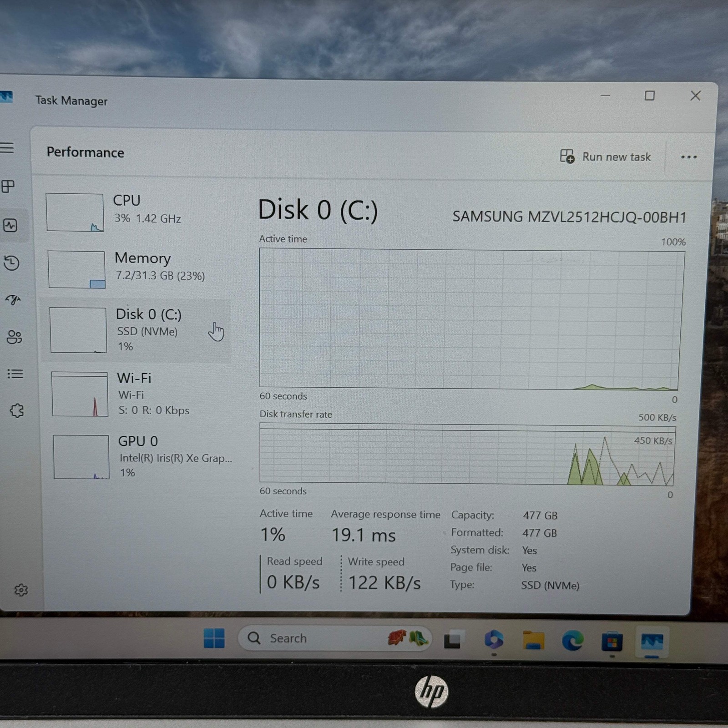
Task: Open App history page icon
Action: click(11, 263)
